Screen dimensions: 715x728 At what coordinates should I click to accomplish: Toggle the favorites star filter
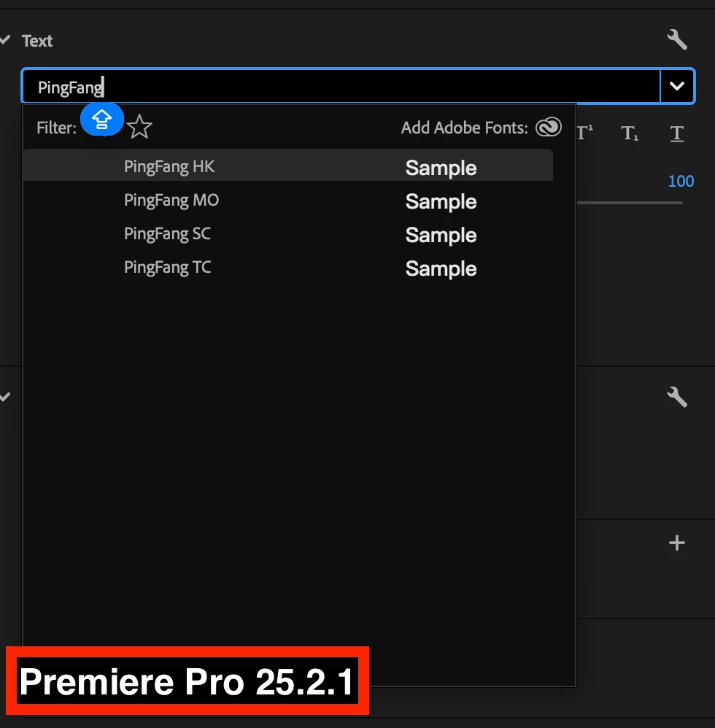[x=139, y=127]
